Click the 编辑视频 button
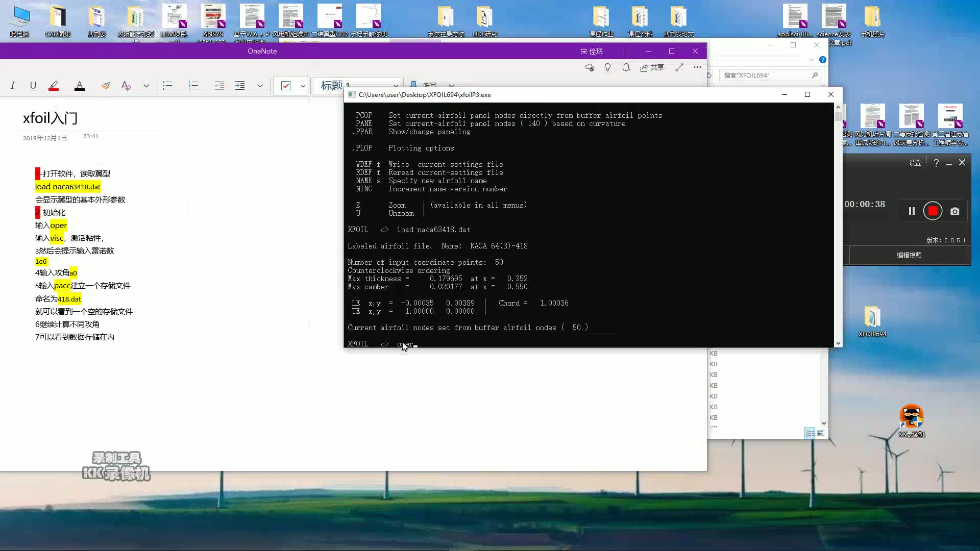This screenshot has width=980, height=551. [x=909, y=255]
